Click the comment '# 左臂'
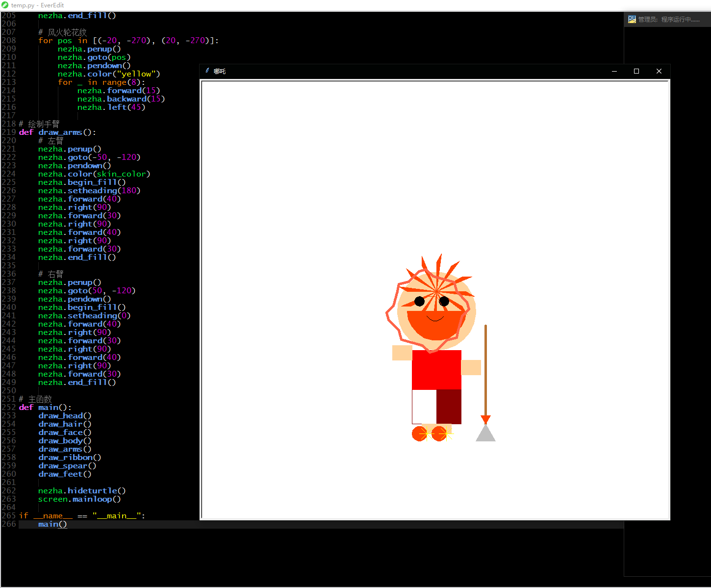Image resolution: width=711 pixels, height=588 pixels. [x=51, y=141]
